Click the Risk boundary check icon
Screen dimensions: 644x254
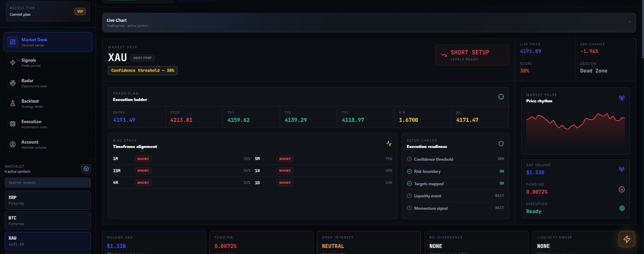[x=409, y=171]
